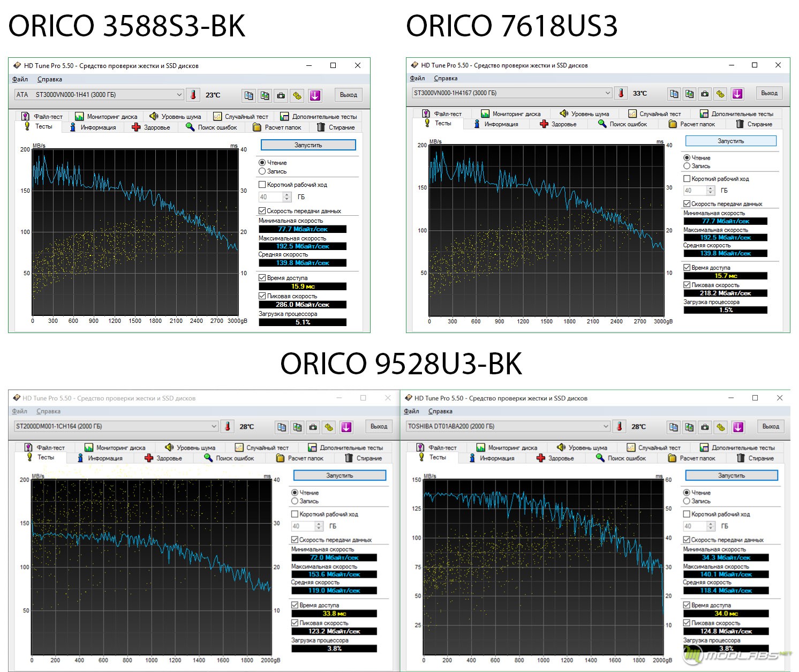
Task: Copy text results icon in TOSHIBA DT01ABA200 window
Action: 674,427
